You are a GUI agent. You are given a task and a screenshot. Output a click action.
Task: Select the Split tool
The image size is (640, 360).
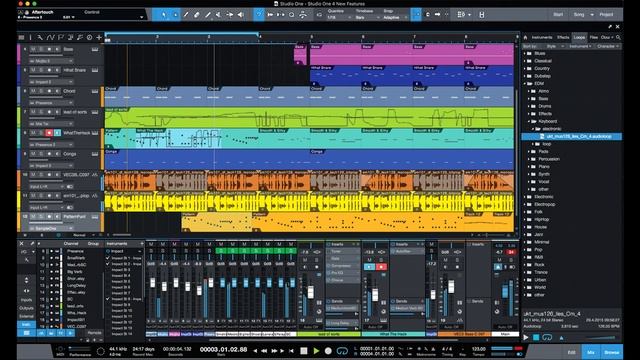click(x=186, y=15)
